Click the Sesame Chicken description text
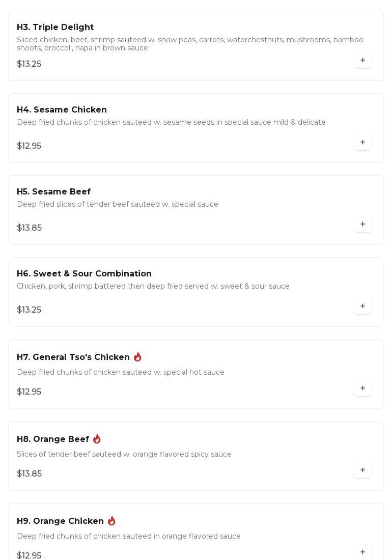 171,122
